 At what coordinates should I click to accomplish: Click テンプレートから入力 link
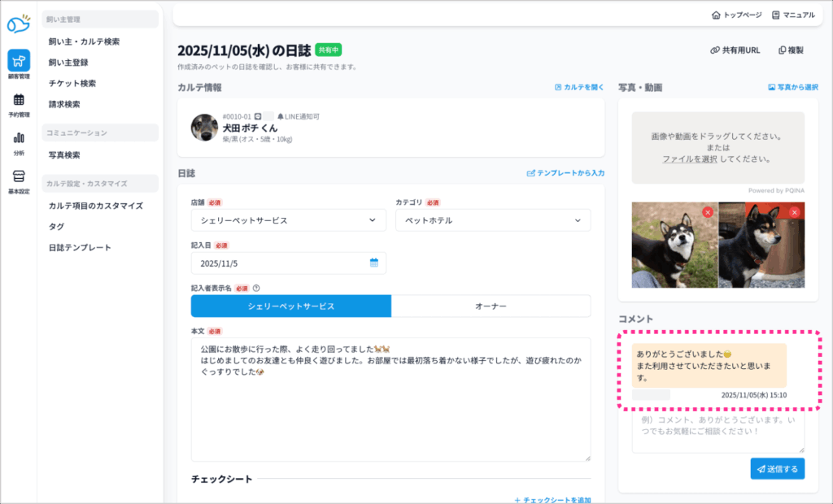tap(565, 173)
